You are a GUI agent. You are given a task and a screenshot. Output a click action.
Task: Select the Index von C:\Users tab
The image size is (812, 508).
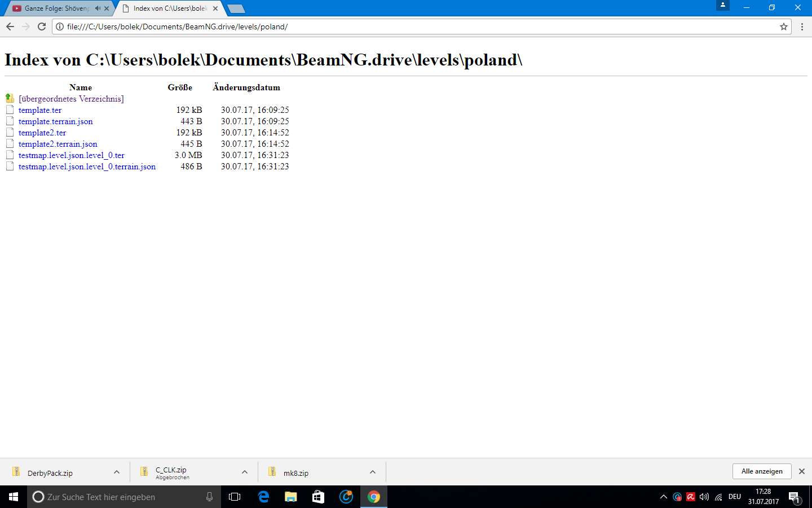point(169,8)
